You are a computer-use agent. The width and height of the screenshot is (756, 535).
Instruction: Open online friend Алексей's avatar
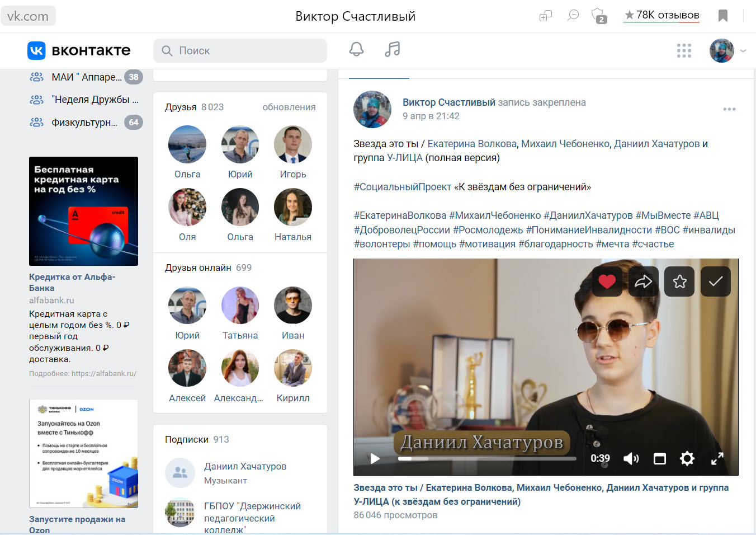coord(187,368)
